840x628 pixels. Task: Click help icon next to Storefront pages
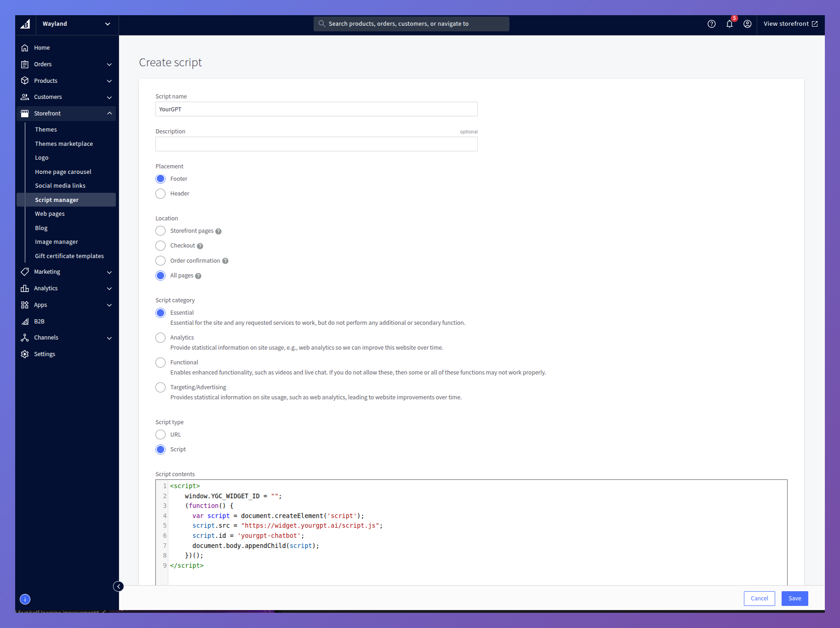click(x=218, y=231)
